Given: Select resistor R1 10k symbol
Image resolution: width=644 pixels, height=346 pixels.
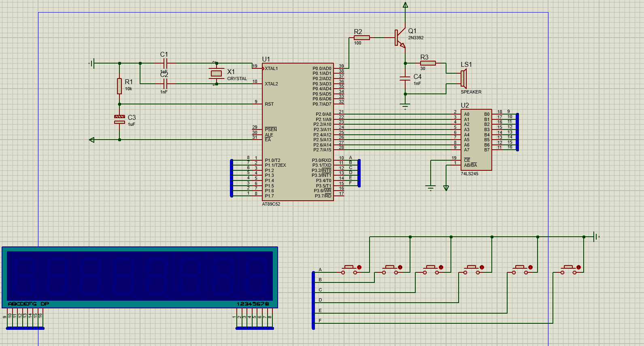Looking at the screenshot, I should 119,86.
